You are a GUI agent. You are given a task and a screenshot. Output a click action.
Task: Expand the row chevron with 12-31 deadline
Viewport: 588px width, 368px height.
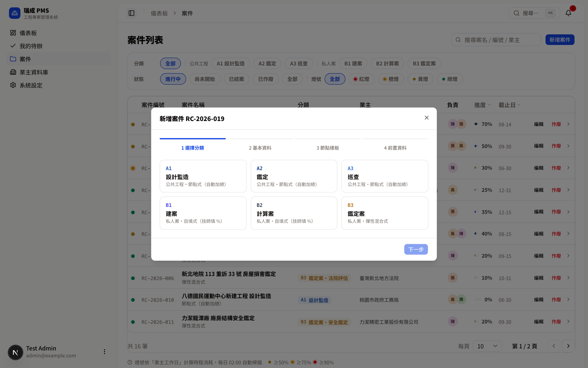click(x=568, y=190)
